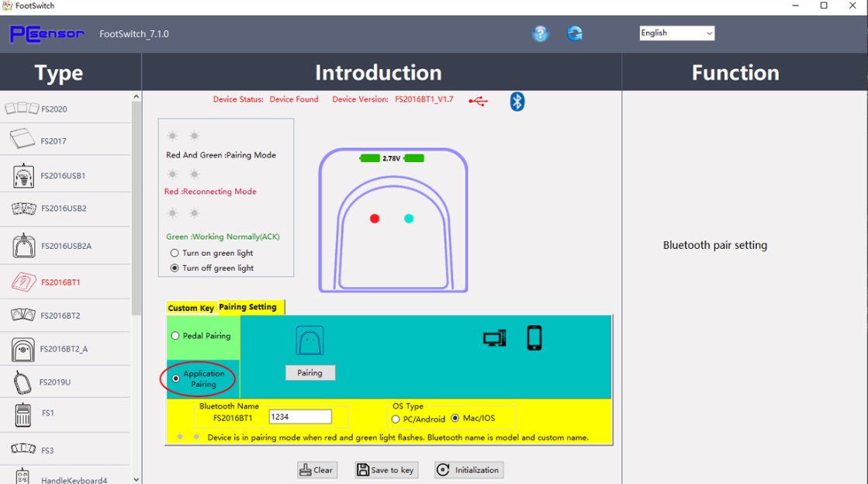
Task: Click Red Reconnecting Mode label
Action: (x=210, y=191)
